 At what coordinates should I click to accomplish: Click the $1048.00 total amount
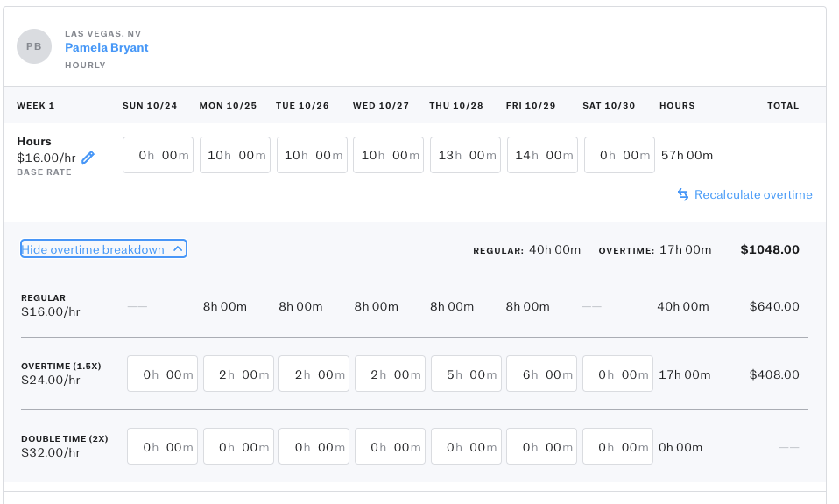tap(770, 249)
